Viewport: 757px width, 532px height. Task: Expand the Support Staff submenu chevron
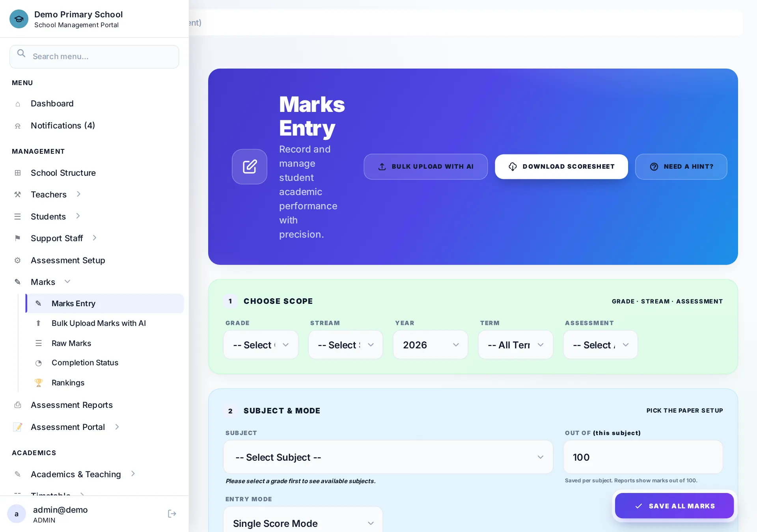pyautogui.click(x=95, y=238)
